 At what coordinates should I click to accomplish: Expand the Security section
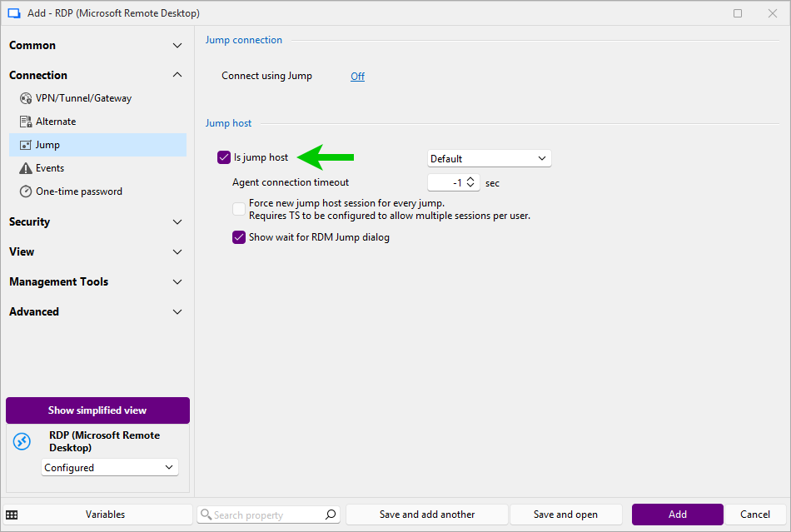click(97, 221)
